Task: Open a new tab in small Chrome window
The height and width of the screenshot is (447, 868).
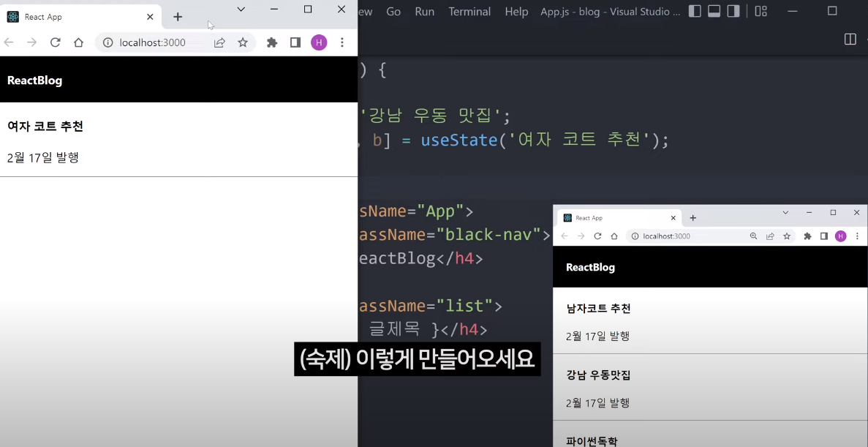Action: pos(692,218)
